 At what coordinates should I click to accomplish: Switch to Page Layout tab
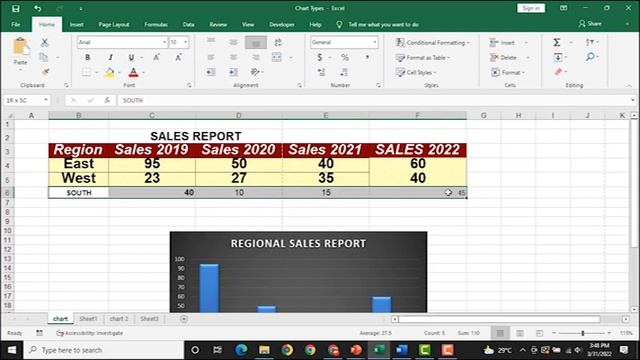coord(114,24)
